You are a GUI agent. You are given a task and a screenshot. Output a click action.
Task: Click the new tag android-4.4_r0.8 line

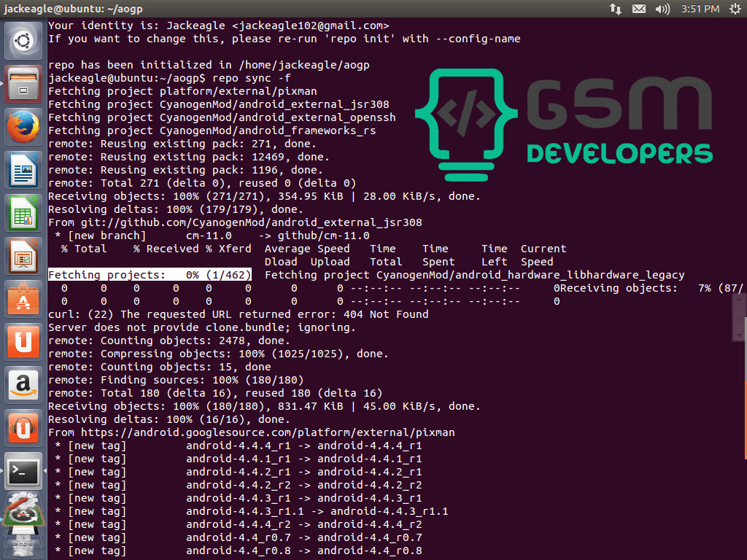pos(239,551)
